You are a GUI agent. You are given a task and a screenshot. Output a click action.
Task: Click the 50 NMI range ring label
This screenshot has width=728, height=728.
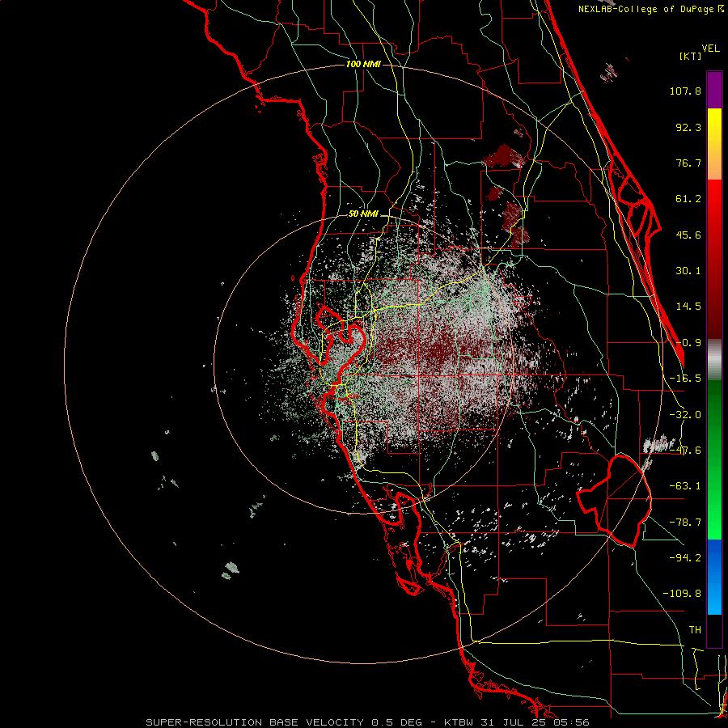pos(363,214)
